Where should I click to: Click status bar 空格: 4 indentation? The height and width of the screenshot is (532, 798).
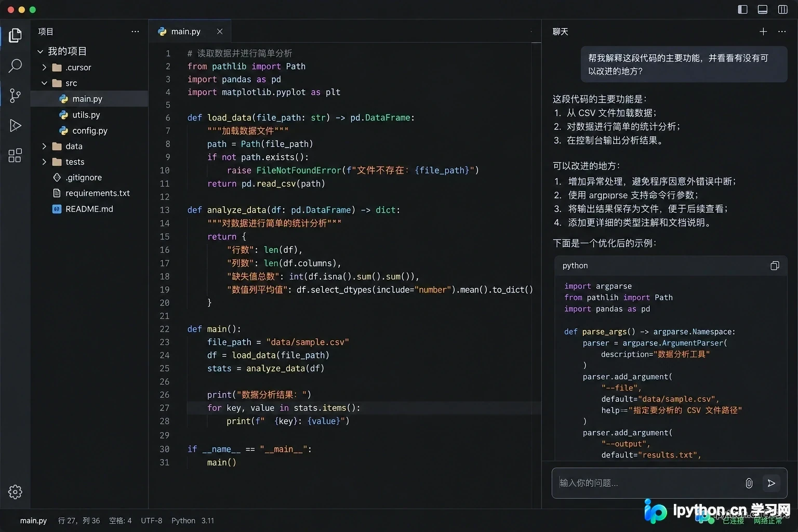point(120,521)
